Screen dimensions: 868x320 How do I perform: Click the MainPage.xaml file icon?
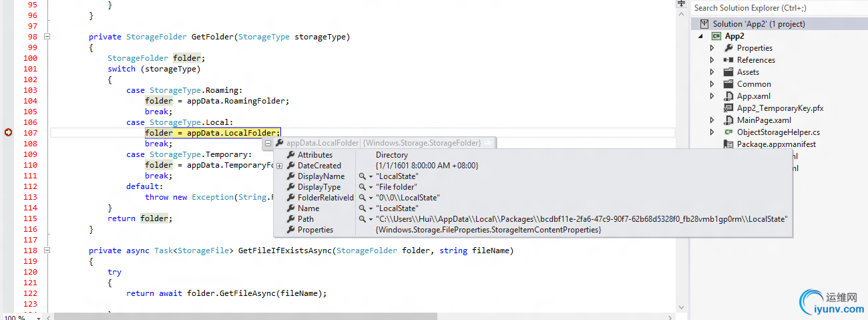tap(728, 120)
